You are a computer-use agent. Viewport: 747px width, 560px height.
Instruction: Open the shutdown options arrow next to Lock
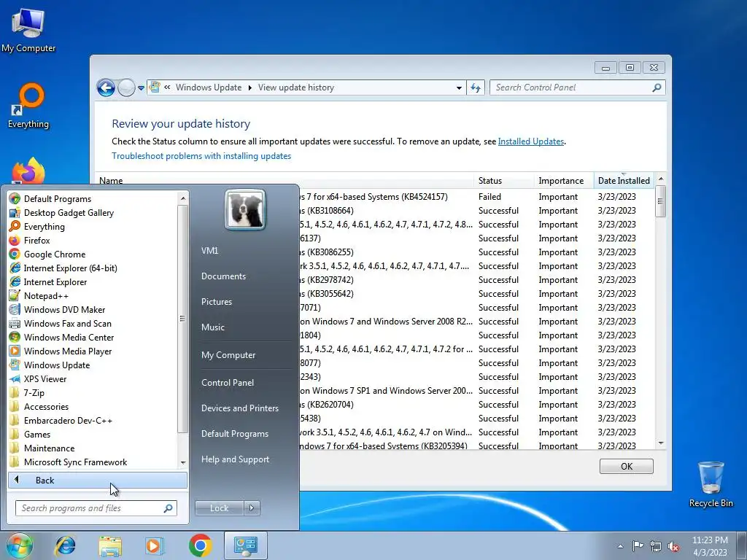[252, 508]
